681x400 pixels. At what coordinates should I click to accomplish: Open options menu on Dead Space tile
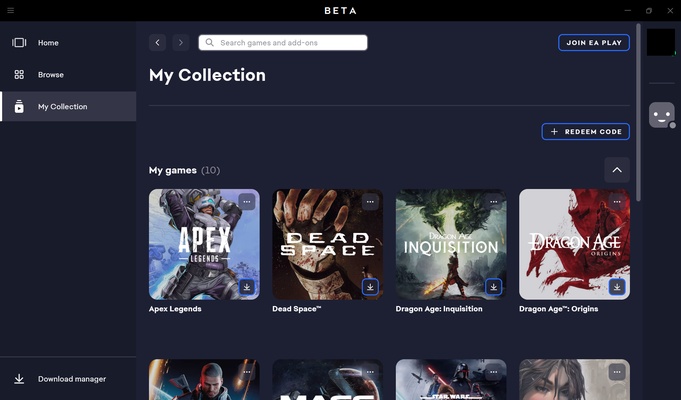tap(370, 202)
